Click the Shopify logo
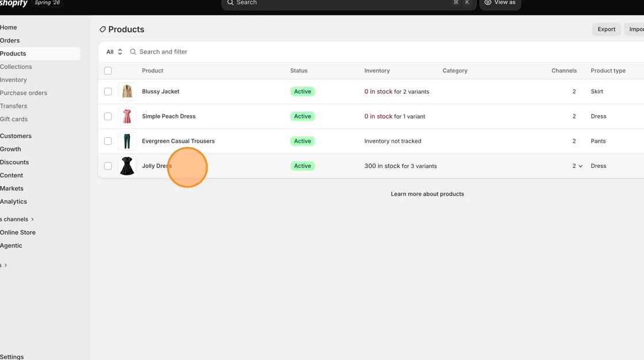The height and width of the screenshot is (360, 644). point(14,3)
